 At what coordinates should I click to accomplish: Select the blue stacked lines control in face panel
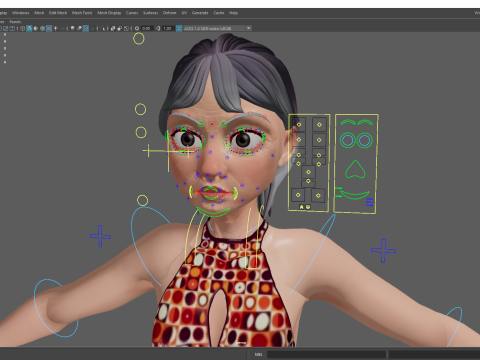pyautogui.click(x=369, y=202)
